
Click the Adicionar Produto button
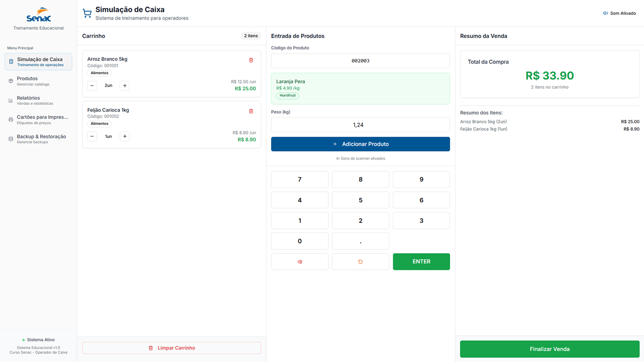click(x=360, y=144)
